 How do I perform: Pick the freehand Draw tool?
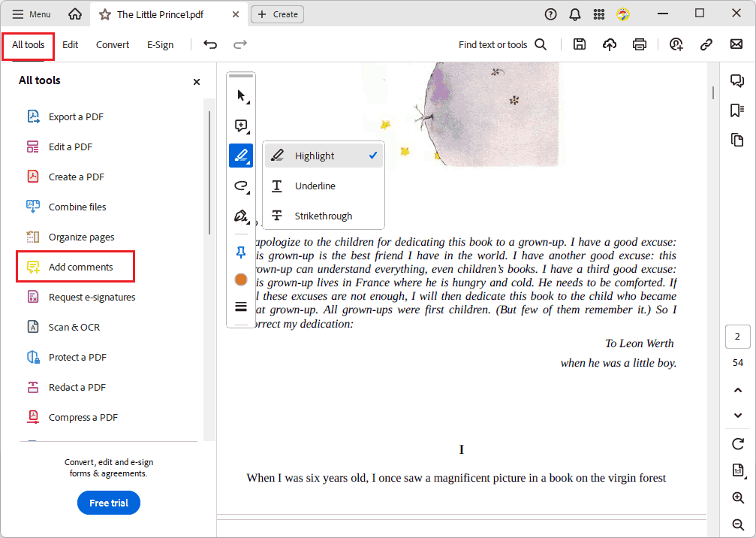[x=239, y=186]
